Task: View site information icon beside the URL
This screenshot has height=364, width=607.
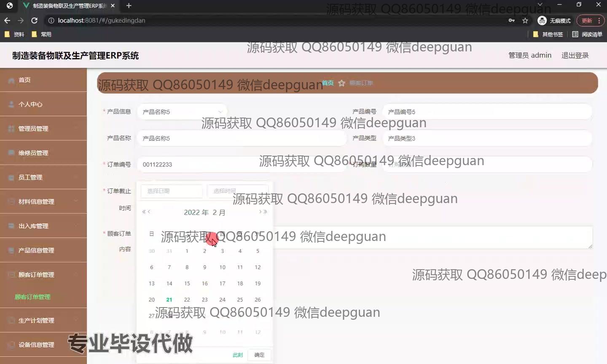Action: pos(51,20)
